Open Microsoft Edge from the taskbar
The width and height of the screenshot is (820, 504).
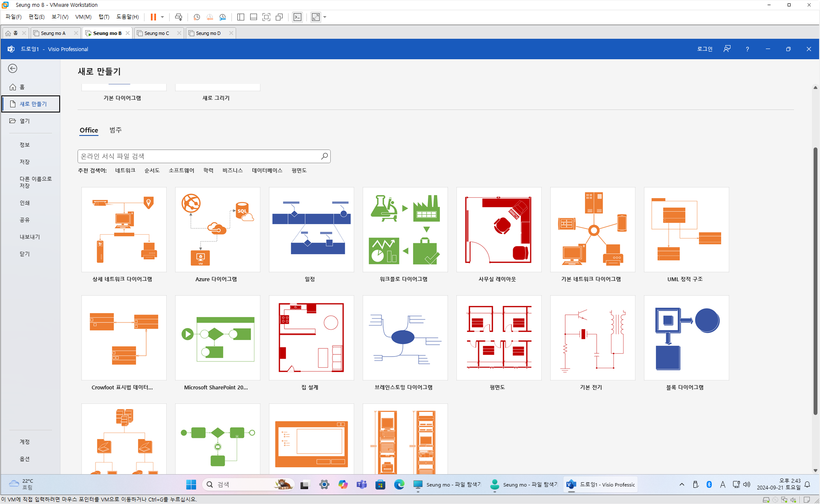click(x=399, y=484)
